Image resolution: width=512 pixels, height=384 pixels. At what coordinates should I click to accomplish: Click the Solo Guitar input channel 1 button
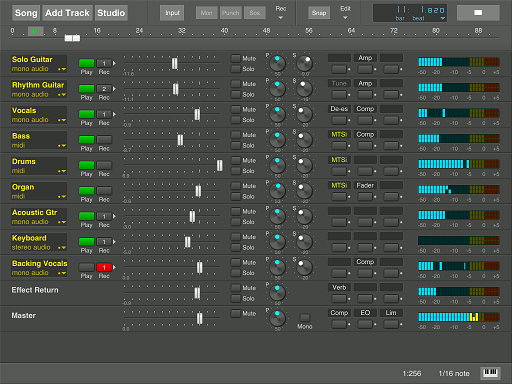[x=104, y=63]
